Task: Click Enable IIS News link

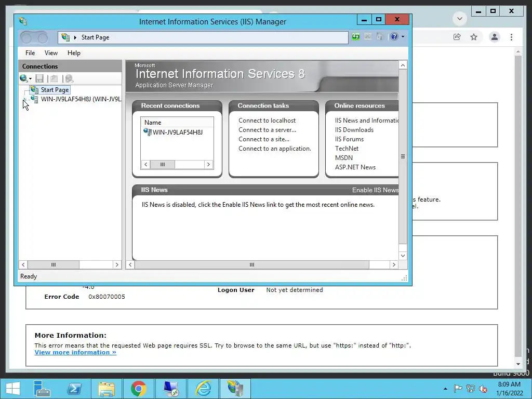Action: (375, 190)
